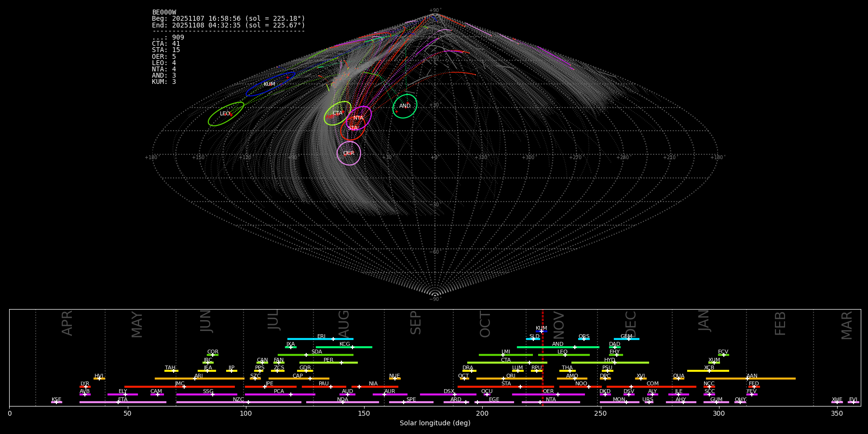868x434 pixels.
Task: Click the 200 tick label on x-axis
Action: tap(482, 413)
